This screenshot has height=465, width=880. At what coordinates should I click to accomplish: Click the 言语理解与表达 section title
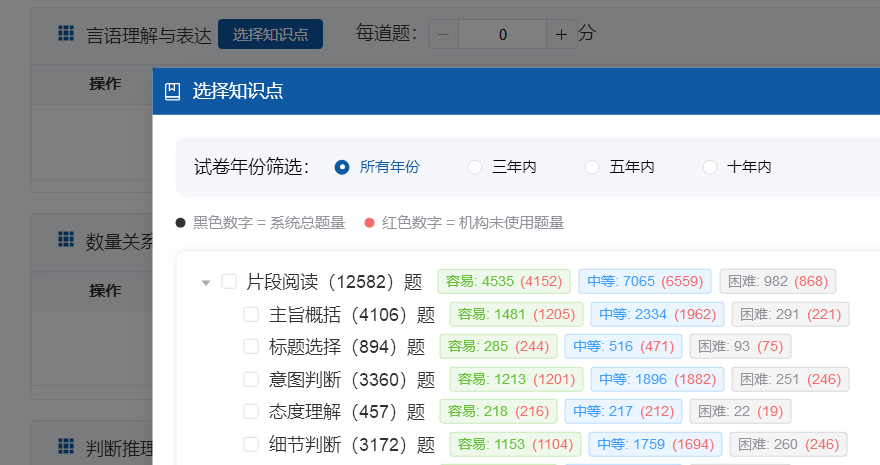149,35
